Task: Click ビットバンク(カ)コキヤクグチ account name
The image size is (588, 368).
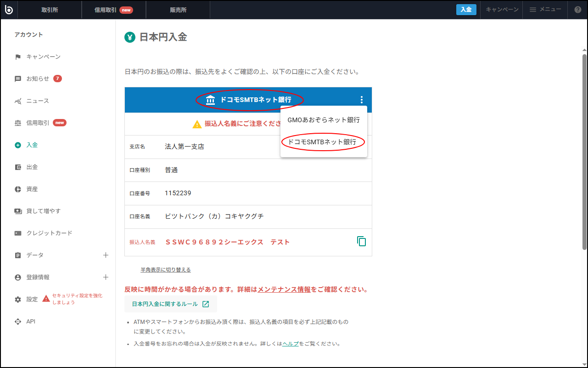Action: (x=214, y=216)
